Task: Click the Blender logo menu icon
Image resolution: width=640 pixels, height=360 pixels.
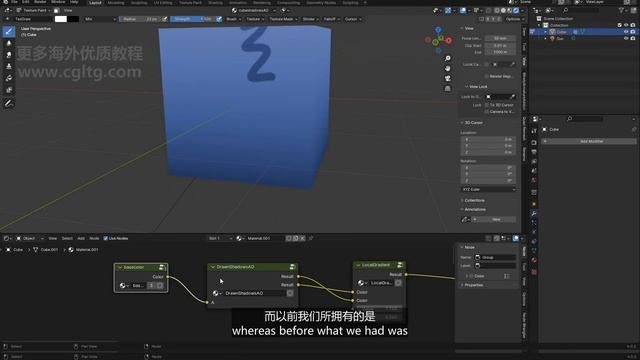Action: (x=6, y=2)
